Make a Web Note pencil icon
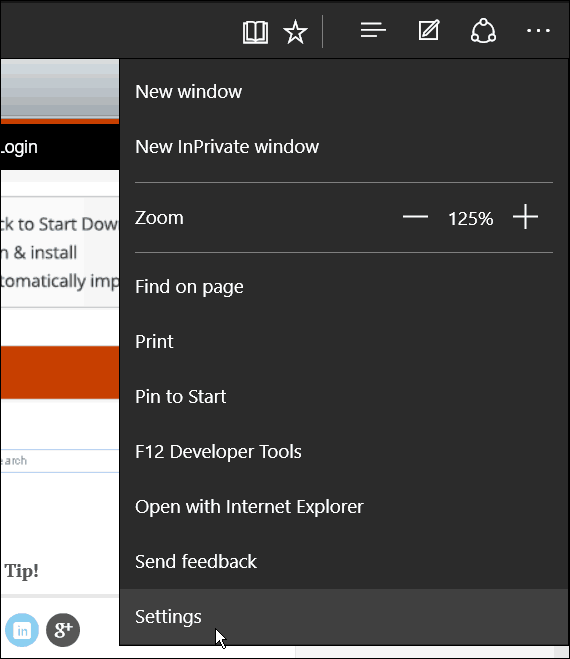Viewport: 570px width, 659px height. pyautogui.click(x=429, y=30)
